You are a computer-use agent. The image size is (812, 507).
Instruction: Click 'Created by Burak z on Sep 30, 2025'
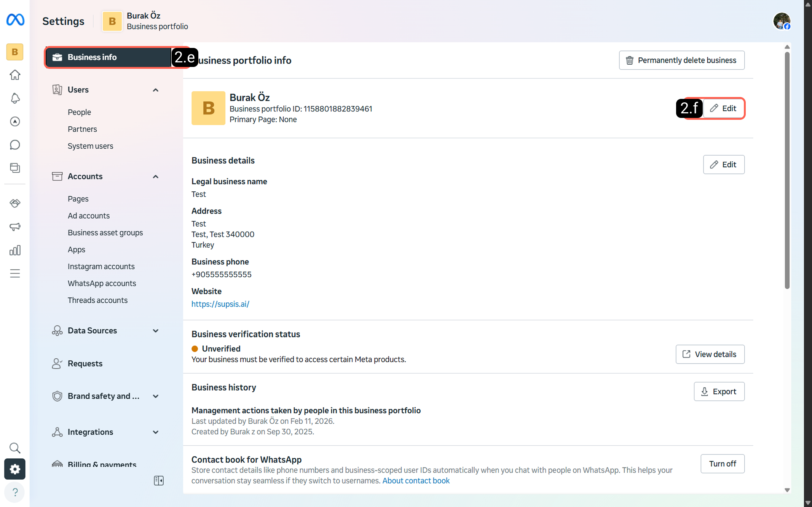pos(253,432)
